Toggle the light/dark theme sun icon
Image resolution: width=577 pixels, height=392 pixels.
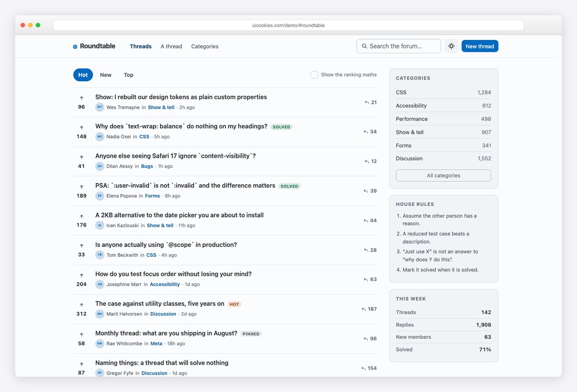451,46
